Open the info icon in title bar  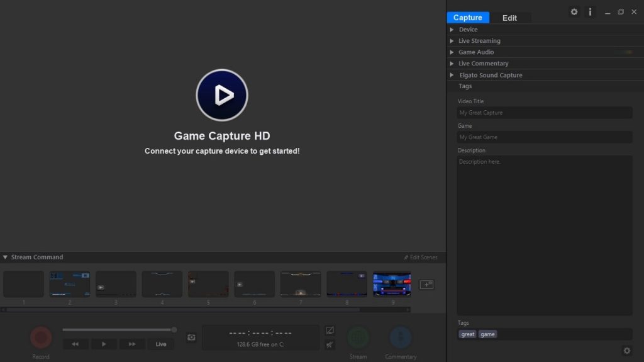pos(590,12)
